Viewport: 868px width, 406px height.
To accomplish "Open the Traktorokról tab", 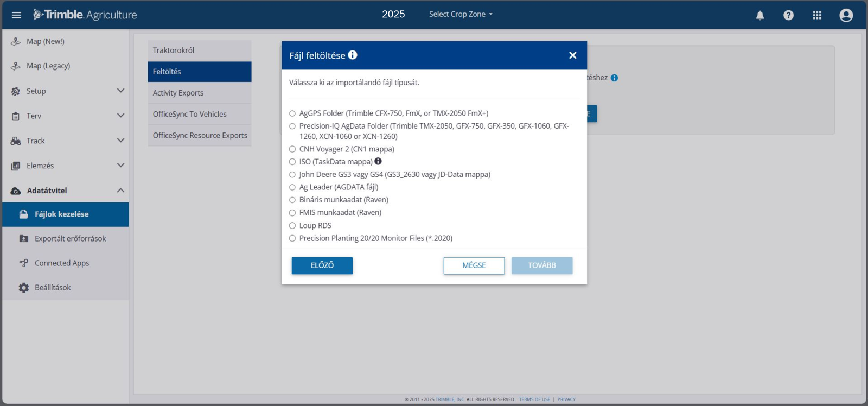I will point(200,50).
